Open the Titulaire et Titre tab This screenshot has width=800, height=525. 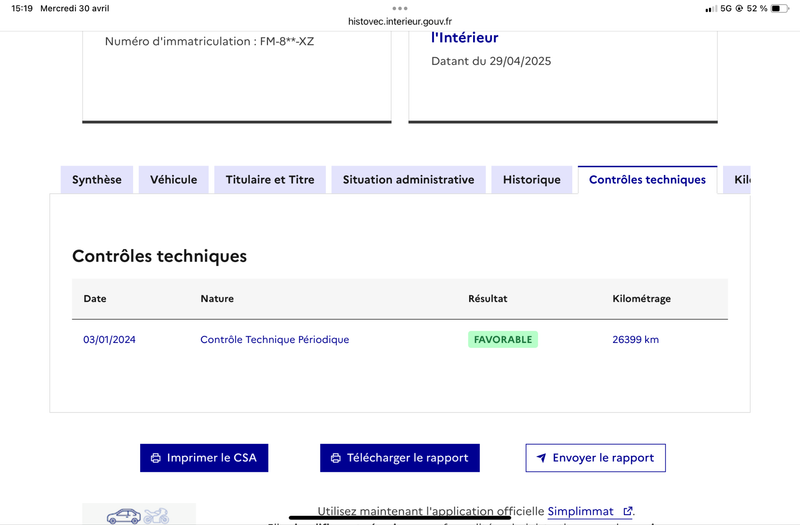tap(270, 180)
